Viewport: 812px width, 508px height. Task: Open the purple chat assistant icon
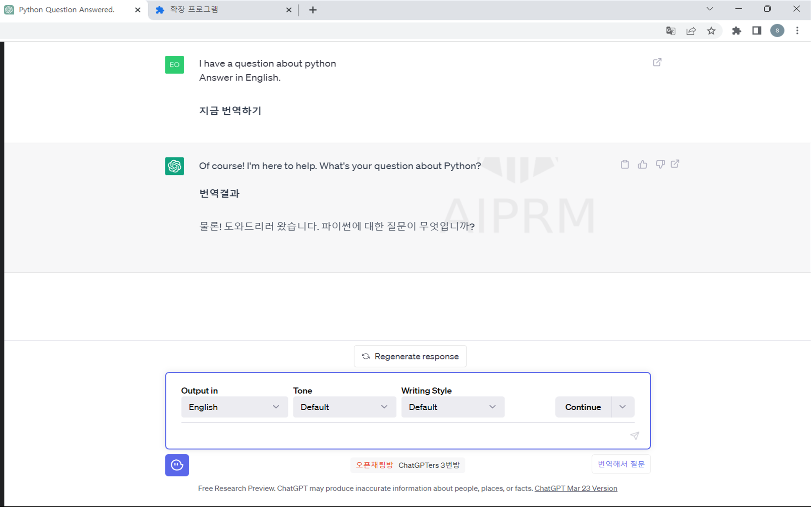coord(177,465)
